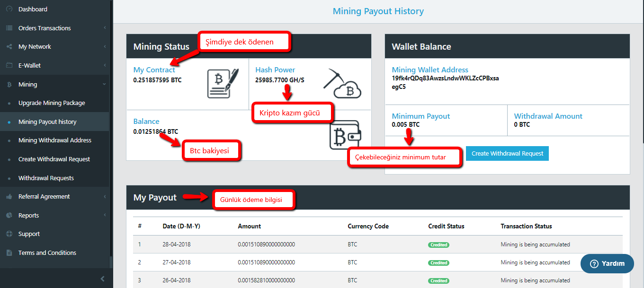This screenshot has width=644, height=288.
Task: Click the Mining bitcoin icon in sidebar
Action: coord(9,84)
